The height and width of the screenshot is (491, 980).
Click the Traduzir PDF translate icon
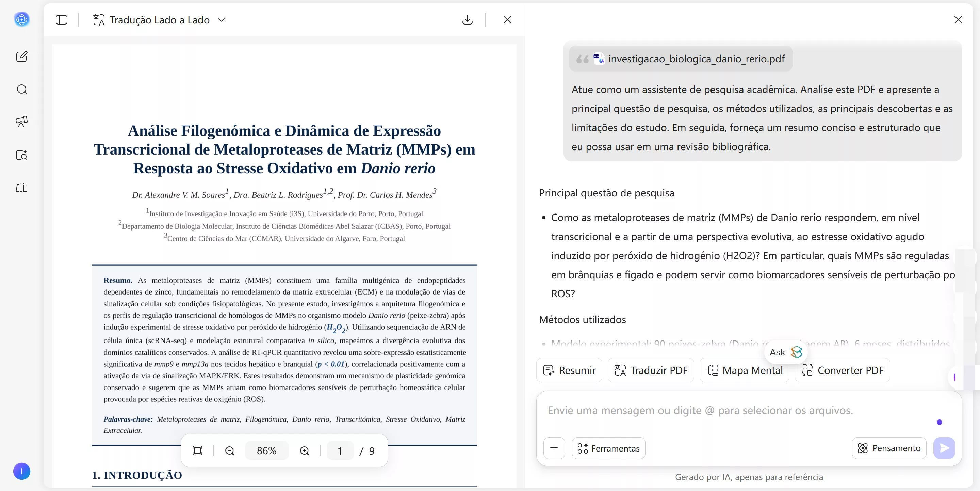[620, 370]
